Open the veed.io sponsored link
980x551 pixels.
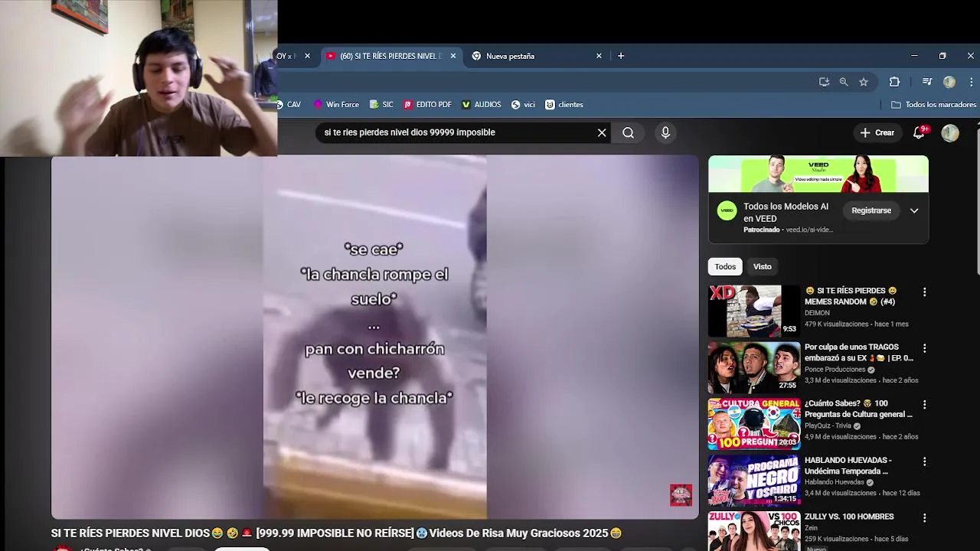pyautogui.click(x=809, y=230)
